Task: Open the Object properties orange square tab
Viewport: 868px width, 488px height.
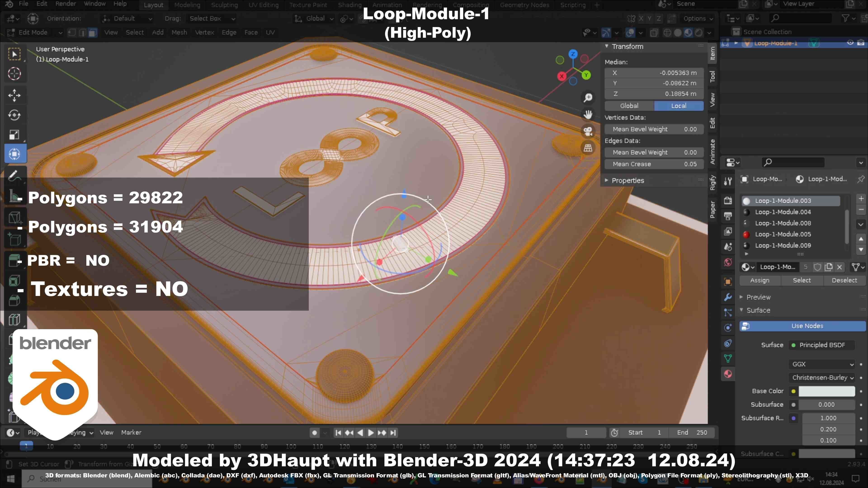Action: pos(728,282)
